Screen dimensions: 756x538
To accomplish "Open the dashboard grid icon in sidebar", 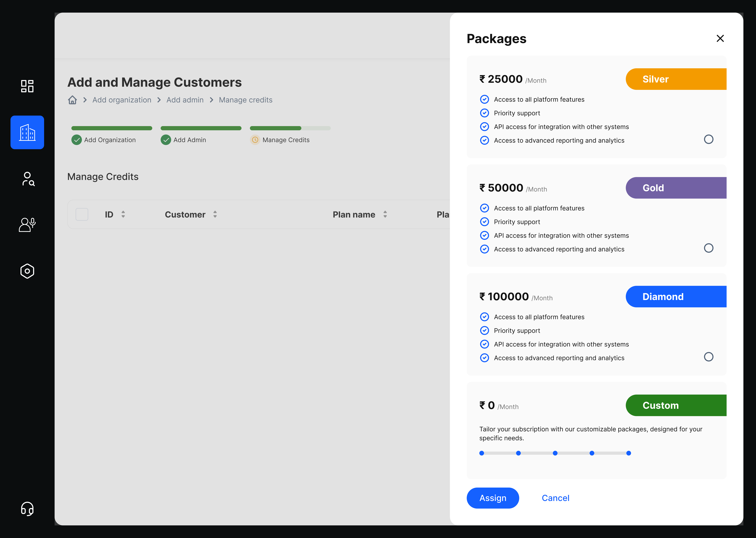I will (27, 86).
